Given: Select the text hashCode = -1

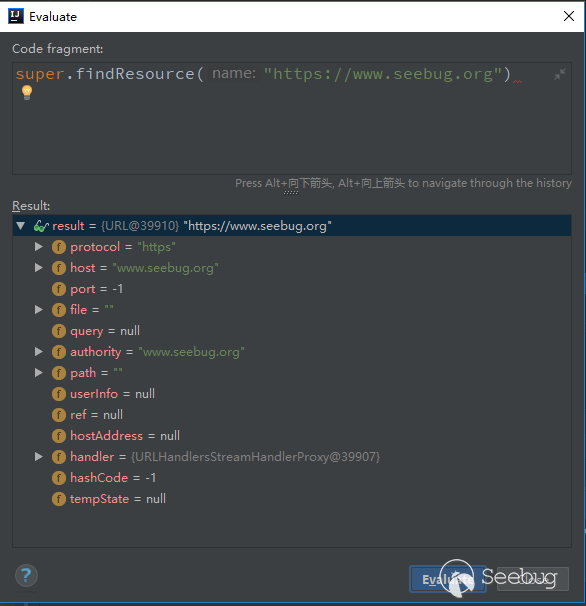Looking at the screenshot, I should coord(113,478).
